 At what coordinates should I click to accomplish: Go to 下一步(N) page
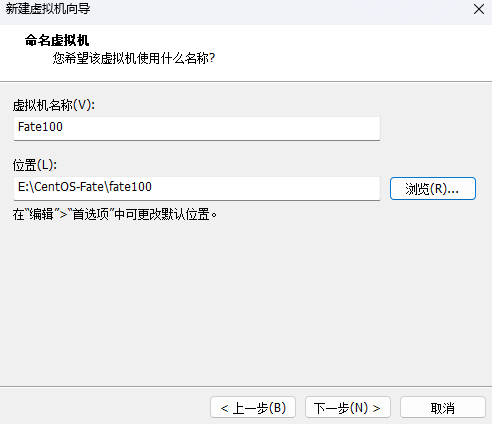[348, 407]
